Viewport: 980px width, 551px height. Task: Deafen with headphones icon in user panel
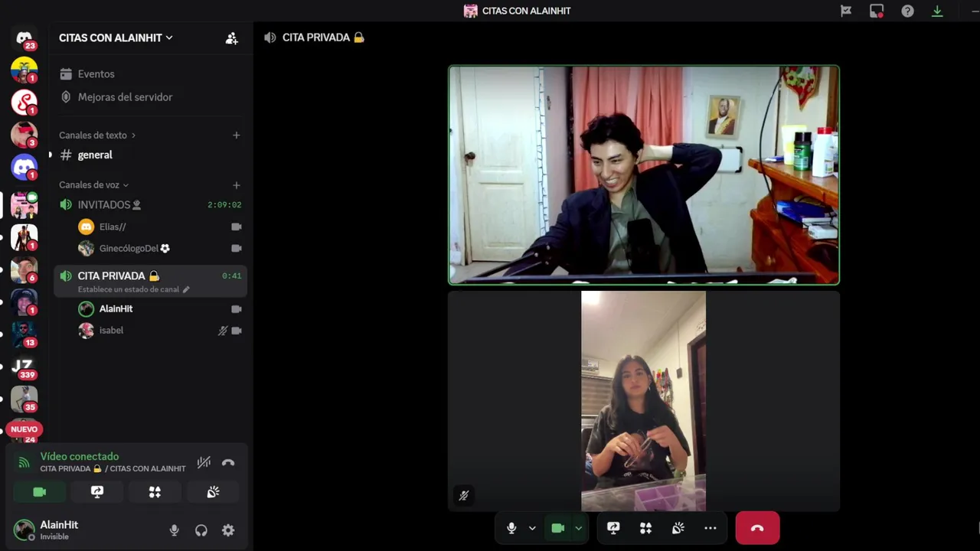tap(201, 530)
